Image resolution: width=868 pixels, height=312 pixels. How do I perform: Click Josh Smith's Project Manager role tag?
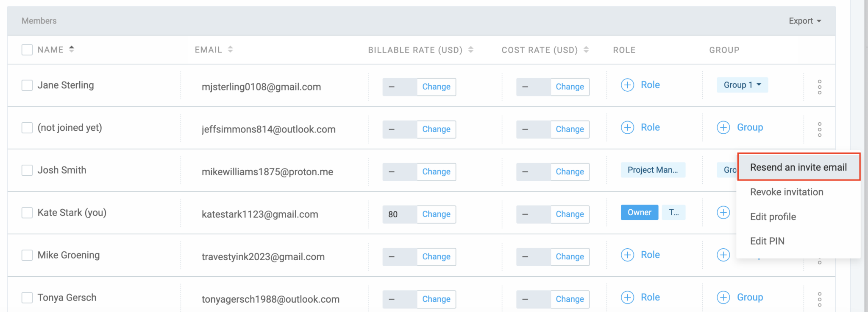[653, 170]
